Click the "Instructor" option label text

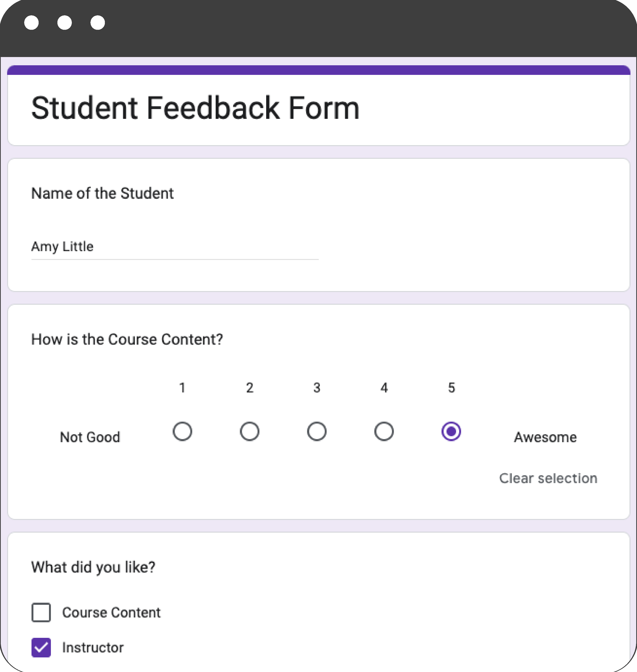pos(93,648)
